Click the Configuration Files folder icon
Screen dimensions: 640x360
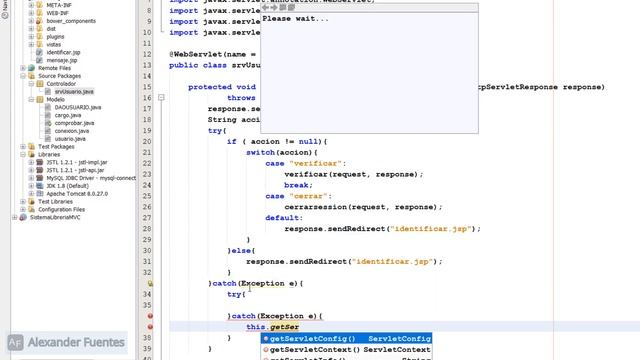click(31, 209)
